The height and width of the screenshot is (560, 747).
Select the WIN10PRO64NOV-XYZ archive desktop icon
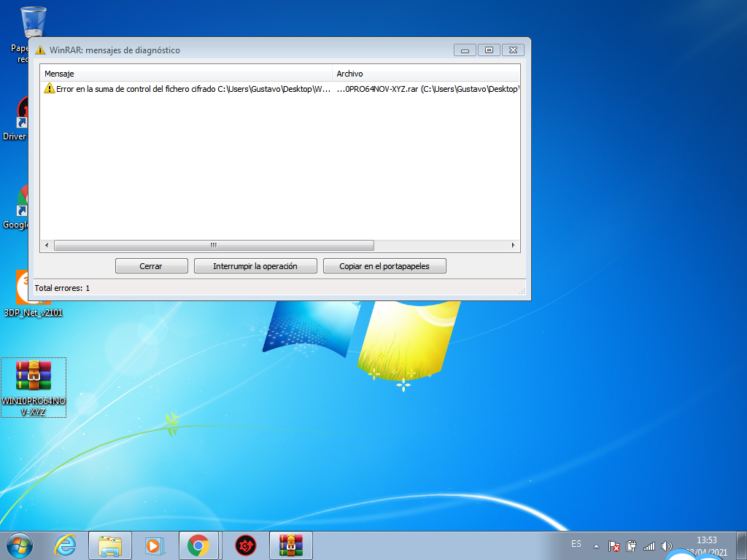click(34, 388)
